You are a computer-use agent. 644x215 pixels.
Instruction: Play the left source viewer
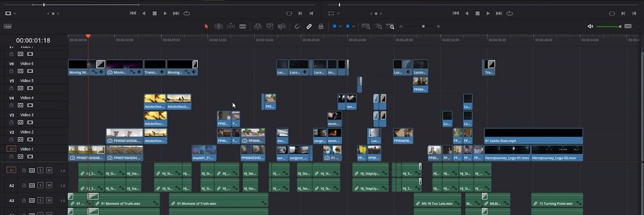165,13
